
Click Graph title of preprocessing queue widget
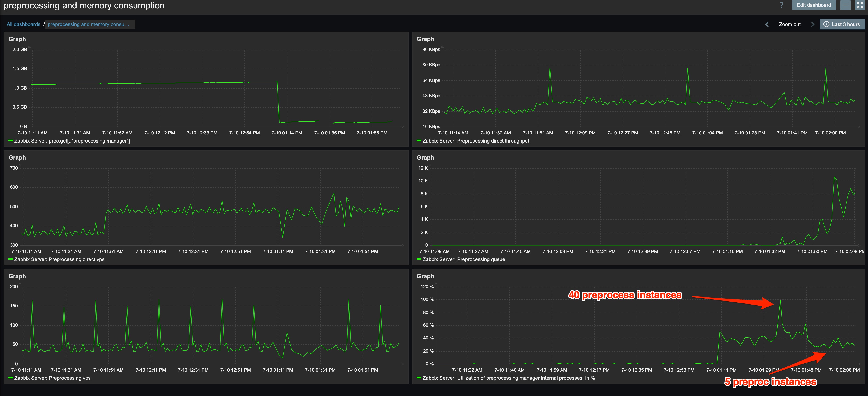coord(425,158)
